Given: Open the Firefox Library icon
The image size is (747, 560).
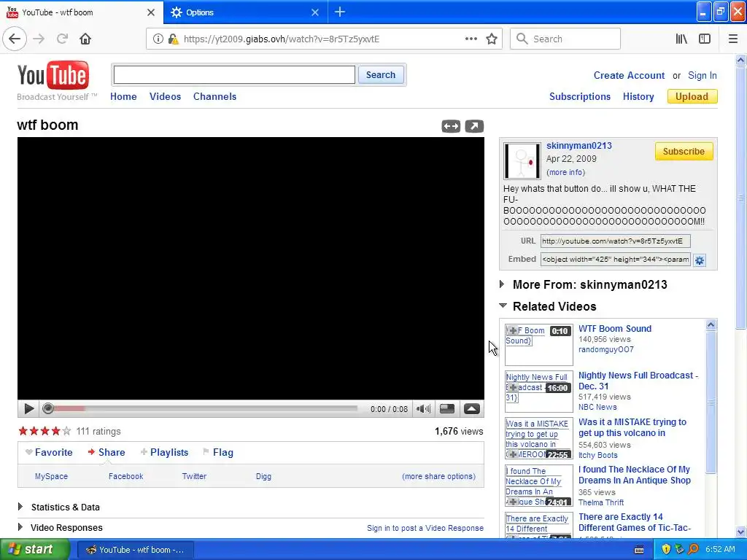Looking at the screenshot, I should (x=682, y=39).
